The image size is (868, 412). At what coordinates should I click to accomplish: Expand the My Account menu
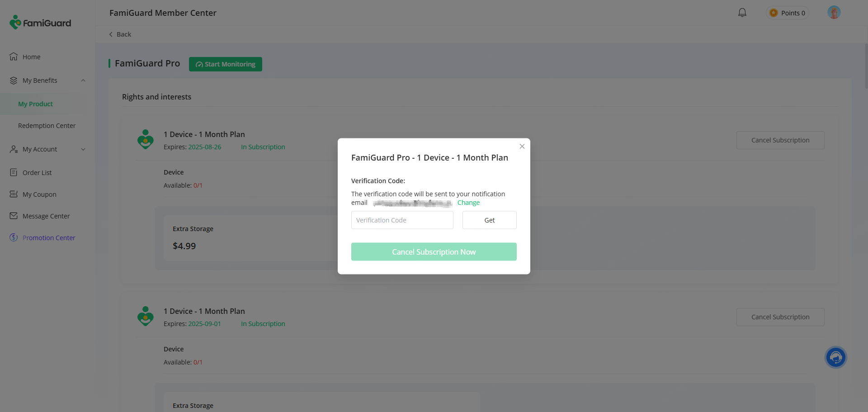(83, 149)
